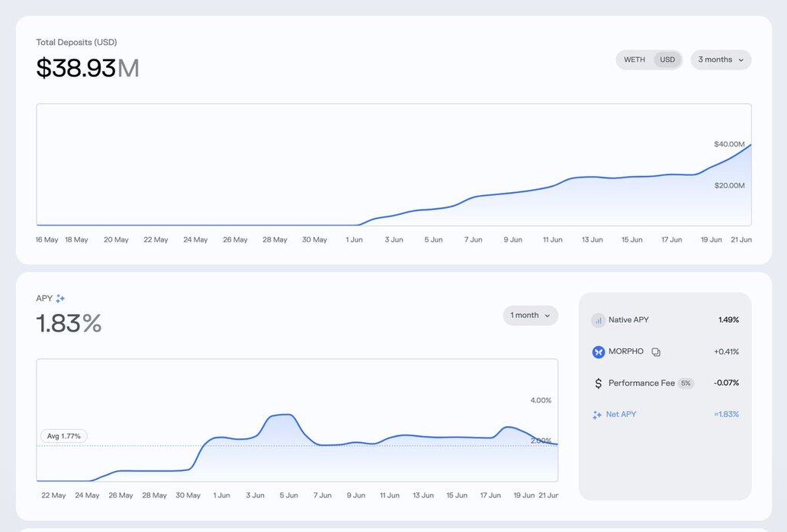Click the Net APY sparkle icon
The image size is (787, 532).
pyautogui.click(x=597, y=415)
